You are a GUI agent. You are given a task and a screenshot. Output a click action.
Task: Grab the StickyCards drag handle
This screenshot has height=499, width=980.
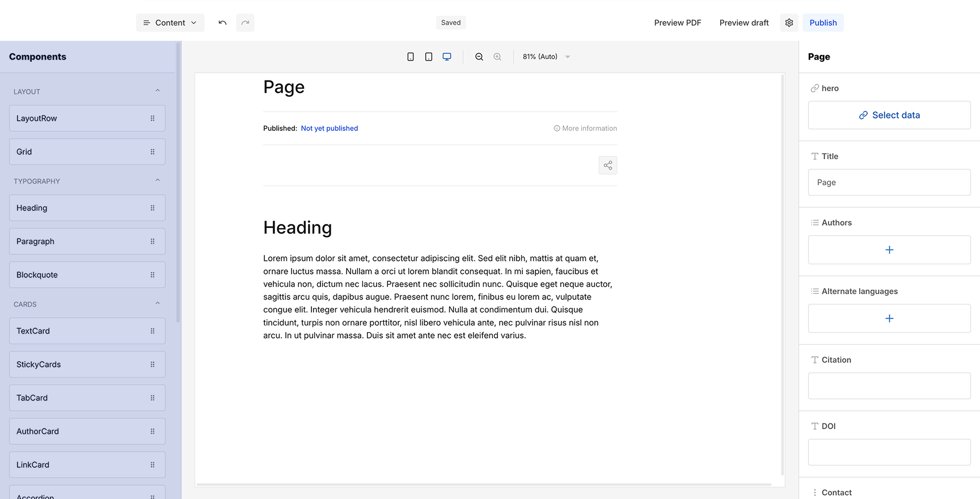coord(153,365)
